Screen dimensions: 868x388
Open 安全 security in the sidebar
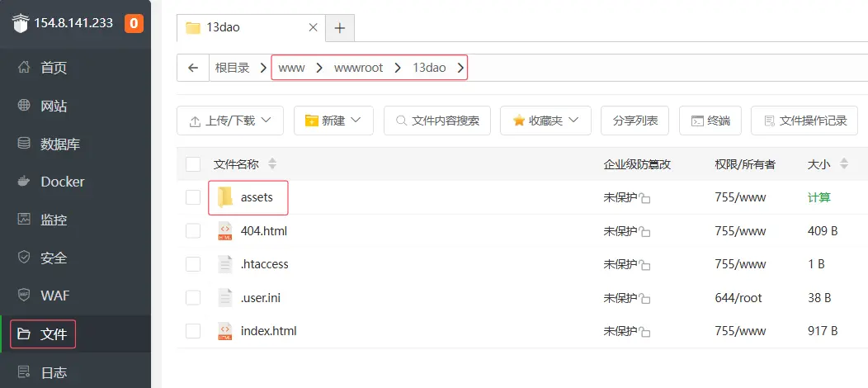coord(75,258)
